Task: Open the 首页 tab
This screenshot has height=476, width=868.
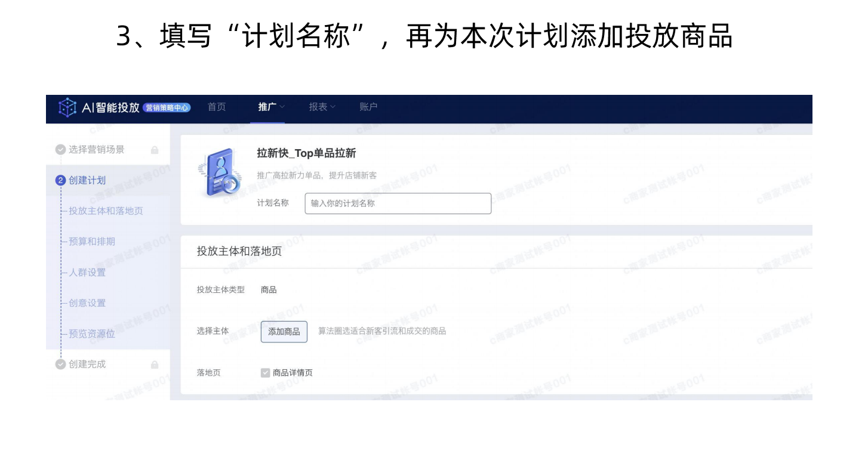Action: 217,107
